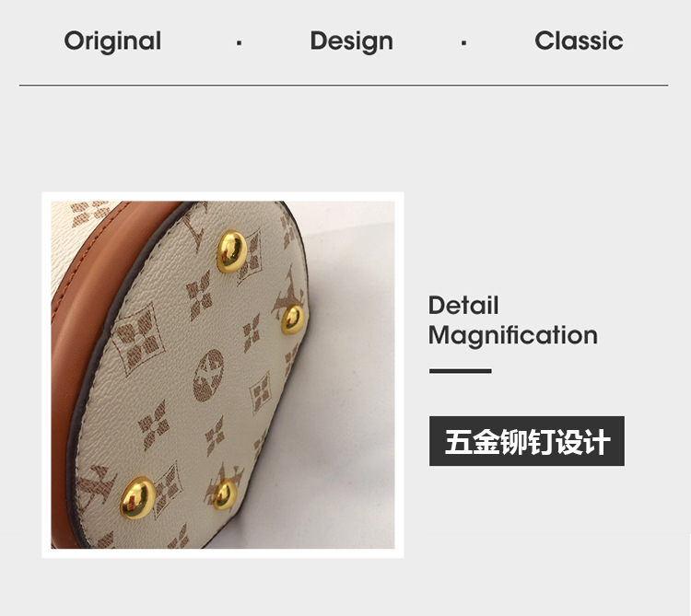Click the long horizontal divider line under the header
Screen dimensions: 691x616
pyautogui.click(x=344, y=85)
